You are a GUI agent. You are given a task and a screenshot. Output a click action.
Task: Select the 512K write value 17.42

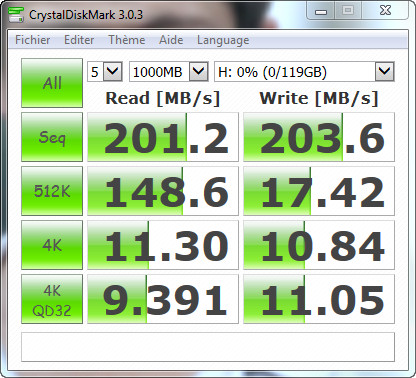pos(319,191)
